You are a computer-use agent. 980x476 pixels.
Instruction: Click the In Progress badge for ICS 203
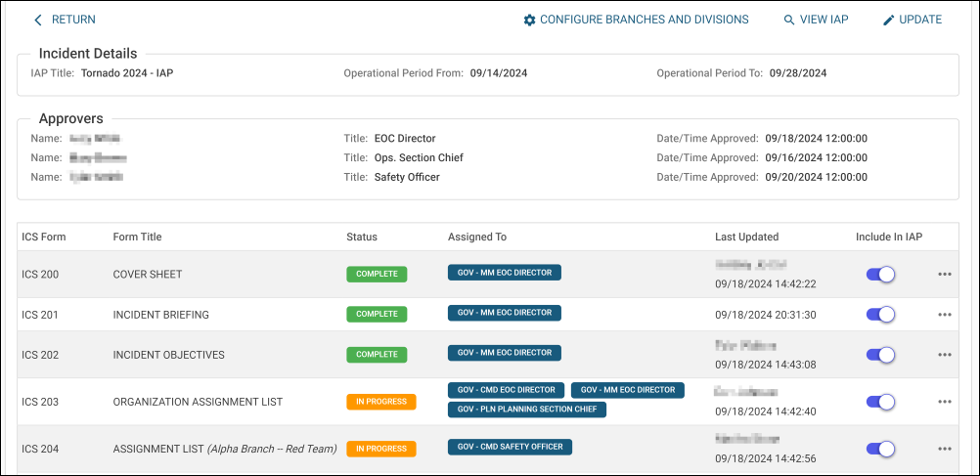coord(380,402)
